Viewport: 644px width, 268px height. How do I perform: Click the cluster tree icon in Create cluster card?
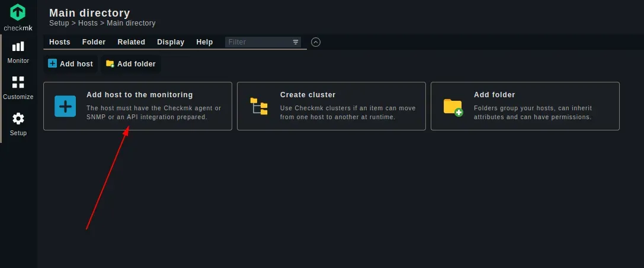[259, 106]
